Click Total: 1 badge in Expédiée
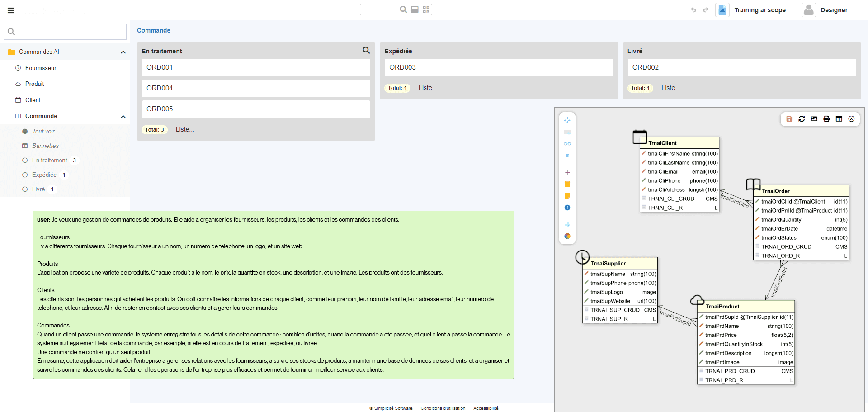 coord(397,88)
